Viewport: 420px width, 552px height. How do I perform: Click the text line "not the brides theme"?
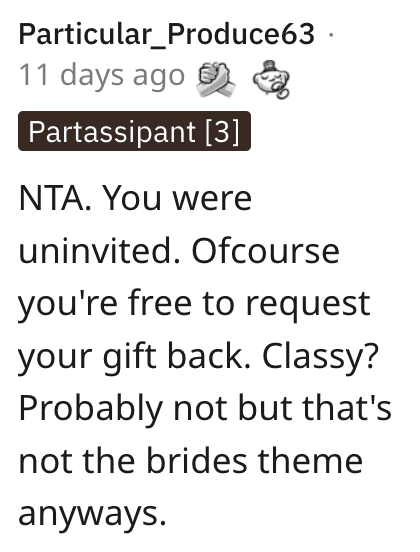[190, 462]
